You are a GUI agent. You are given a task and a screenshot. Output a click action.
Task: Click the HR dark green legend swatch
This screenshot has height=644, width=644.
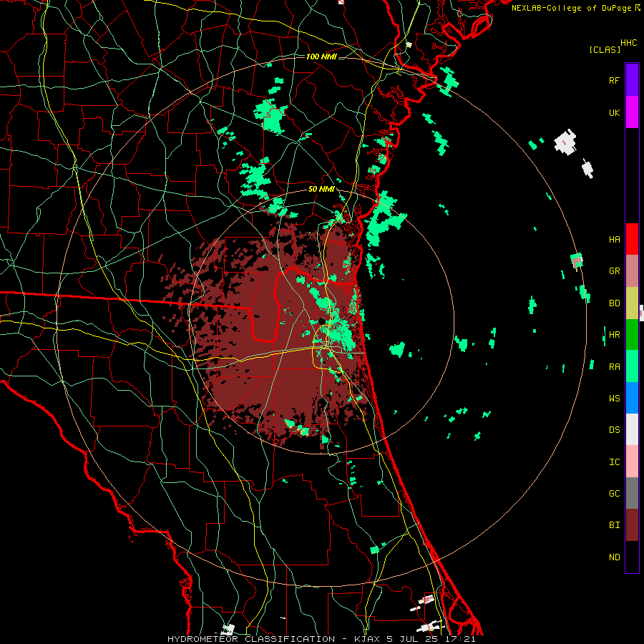tap(632, 335)
